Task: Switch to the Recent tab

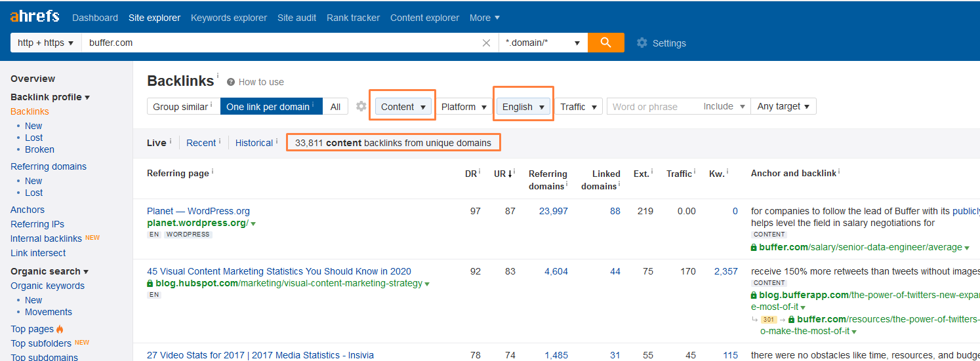Action: pos(201,143)
